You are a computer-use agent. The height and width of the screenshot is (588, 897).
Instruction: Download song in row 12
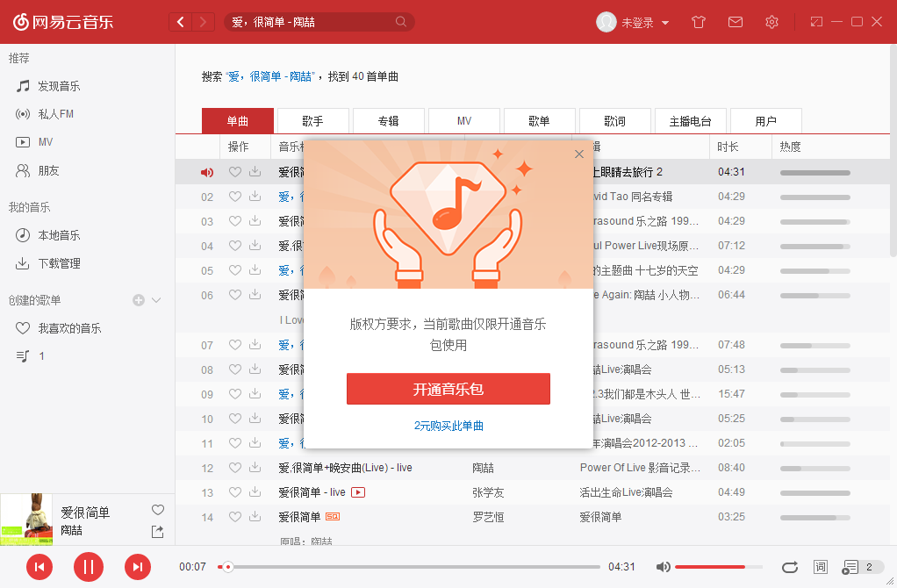[x=255, y=467]
